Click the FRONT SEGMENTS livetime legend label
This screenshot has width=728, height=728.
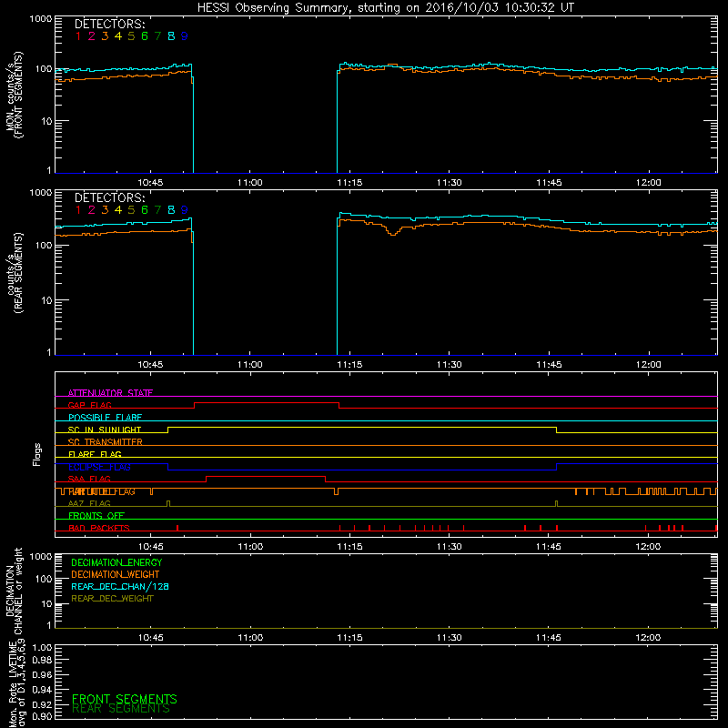(125, 699)
